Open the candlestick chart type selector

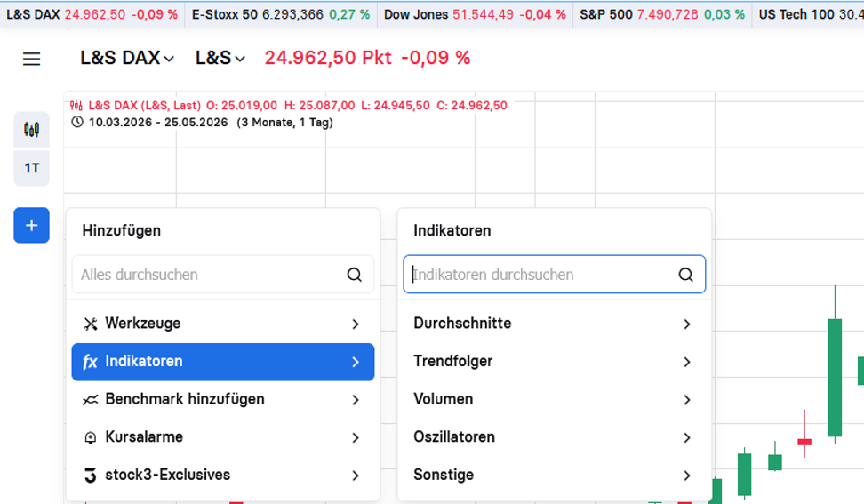(31, 130)
